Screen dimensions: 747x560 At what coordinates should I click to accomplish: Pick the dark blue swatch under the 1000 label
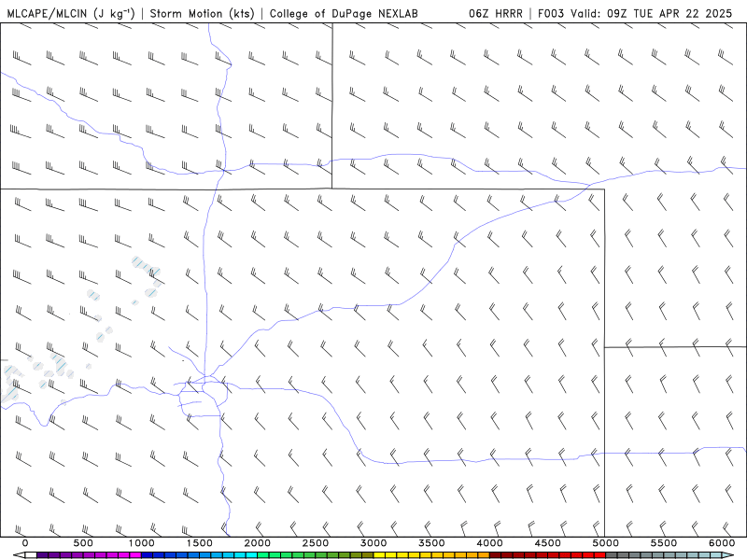click(148, 555)
